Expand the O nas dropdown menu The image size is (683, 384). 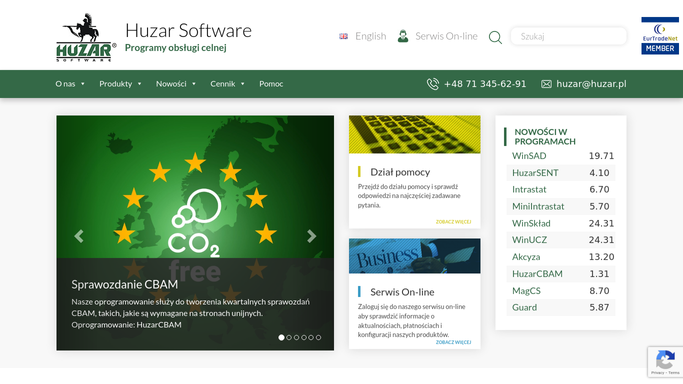(70, 84)
